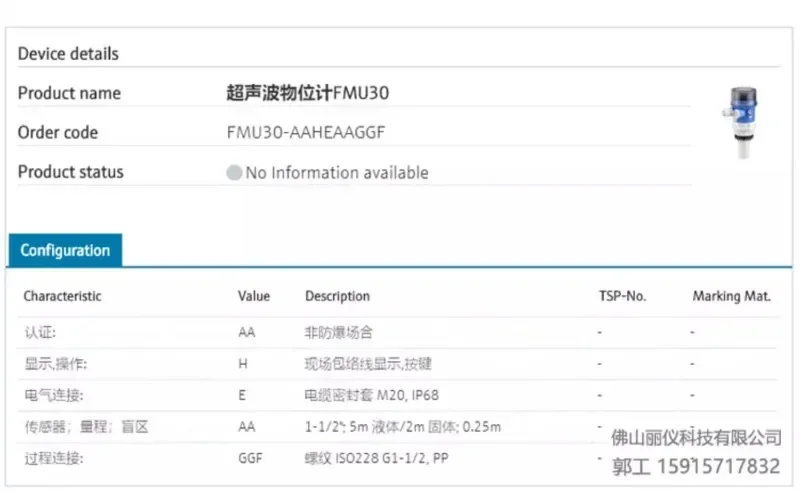Click the Device details heading
Screen dimensions: 800x491
coord(68,54)
